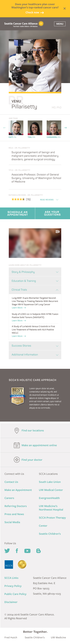Click Schedule an Appointment button

(17, 213)
